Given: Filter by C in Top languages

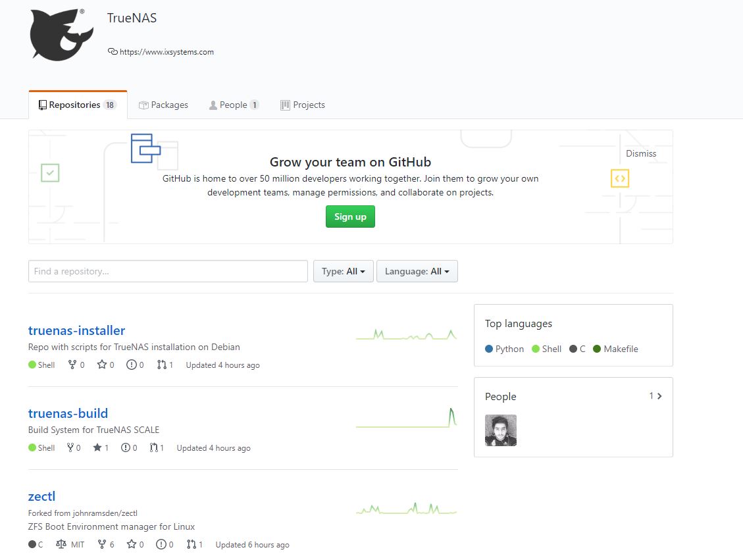Looking at the screenshot, I should pyautogui.click(x=577, y=349).
